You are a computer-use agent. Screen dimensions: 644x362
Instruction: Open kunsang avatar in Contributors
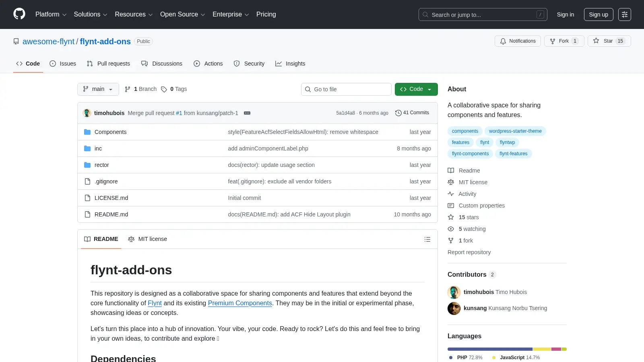(x=454, y=308)
